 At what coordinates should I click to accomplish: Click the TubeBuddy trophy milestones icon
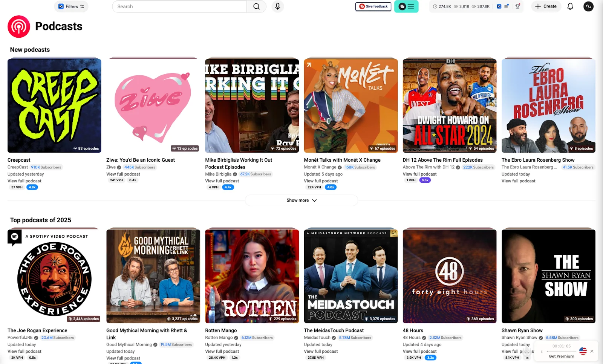(518, 6)
